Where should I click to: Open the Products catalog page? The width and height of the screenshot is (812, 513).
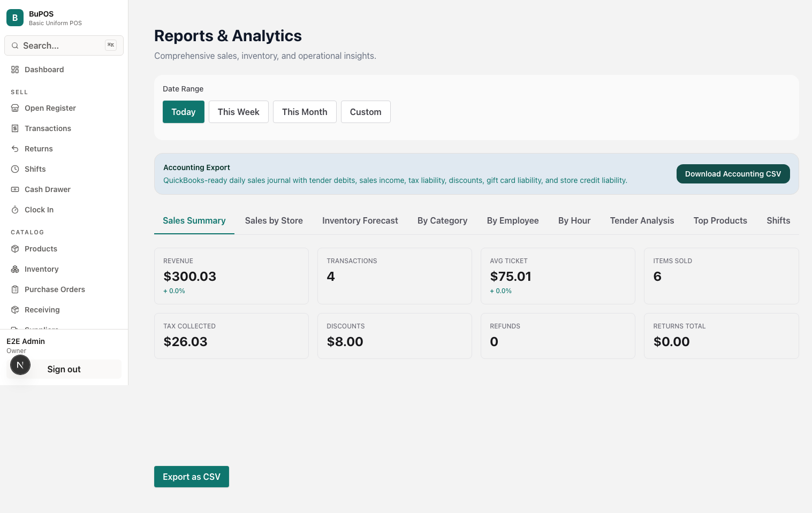click(64, 249)
